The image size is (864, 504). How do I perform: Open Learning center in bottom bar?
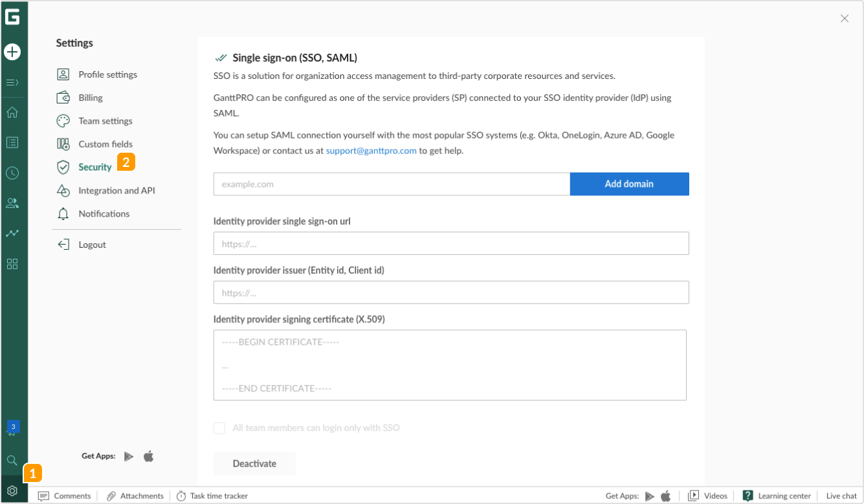pos(776,496)
